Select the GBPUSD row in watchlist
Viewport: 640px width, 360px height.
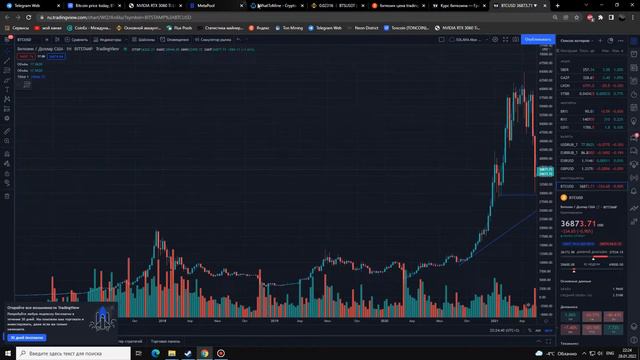pos(591,169)
